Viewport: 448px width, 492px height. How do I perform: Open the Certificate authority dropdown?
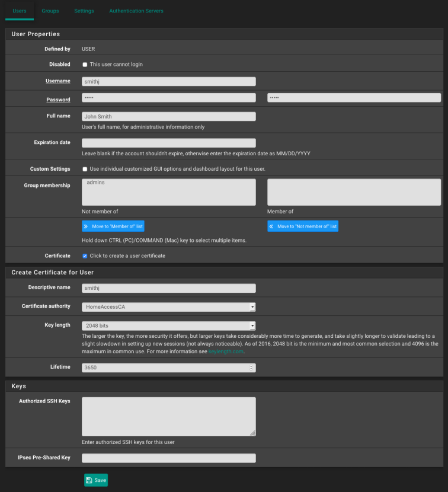pyautogui.click(x=169, y=307)
